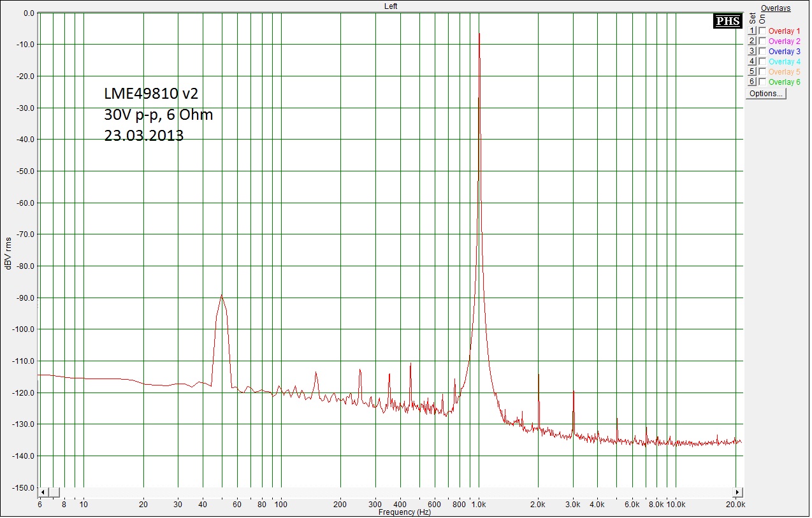Enable the Overlay 1 On checkbox

click(762, 31)
